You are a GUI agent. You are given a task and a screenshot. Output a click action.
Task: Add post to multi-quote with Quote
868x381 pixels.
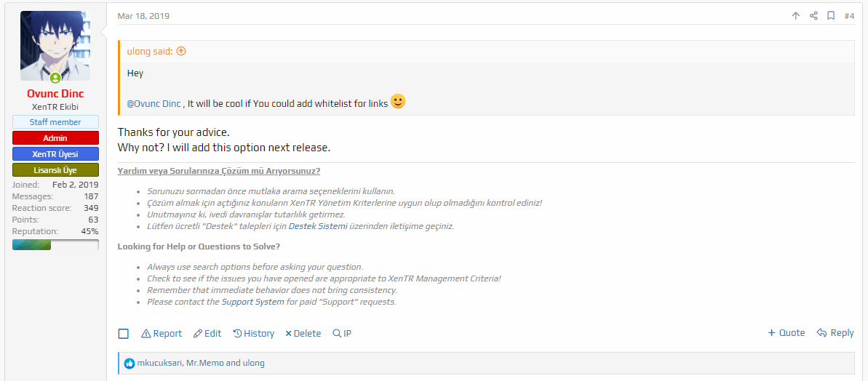point(786,333)
